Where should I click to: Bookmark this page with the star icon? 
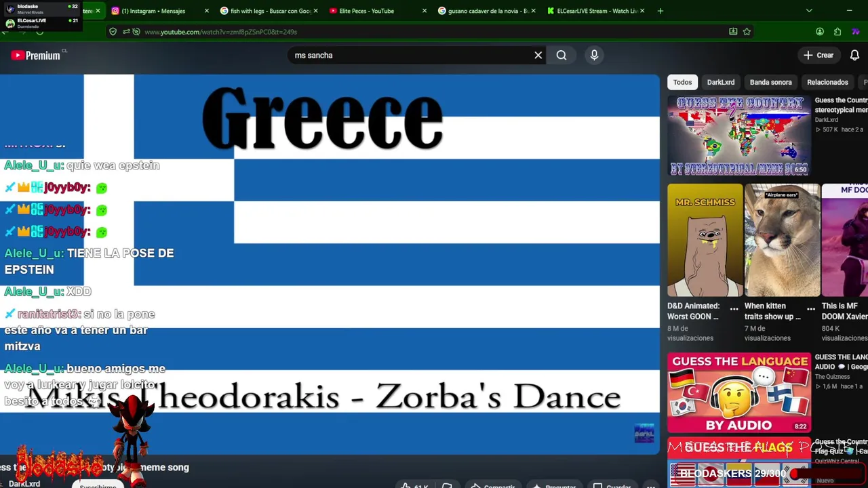747,32
